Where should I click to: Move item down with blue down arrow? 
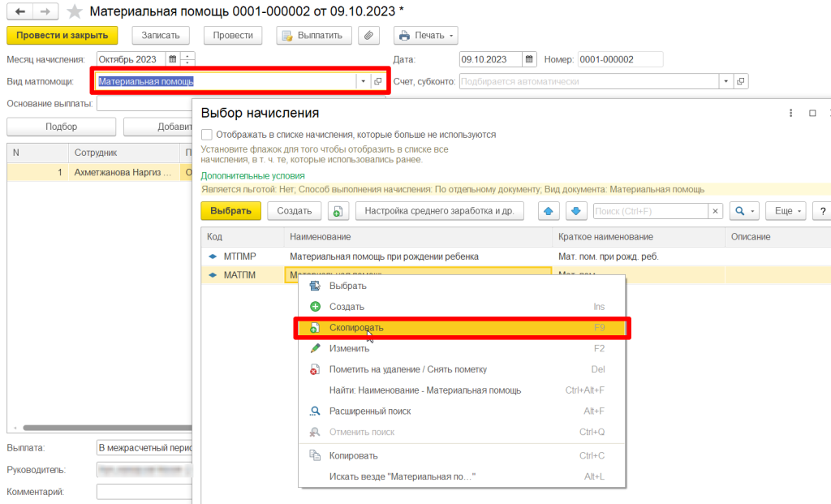(x=575, y=211)
